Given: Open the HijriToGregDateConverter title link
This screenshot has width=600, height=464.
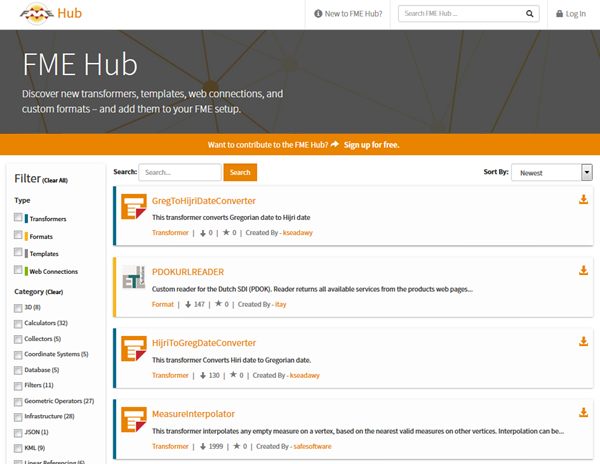Looking at the screenshot, I should (204, 343).
